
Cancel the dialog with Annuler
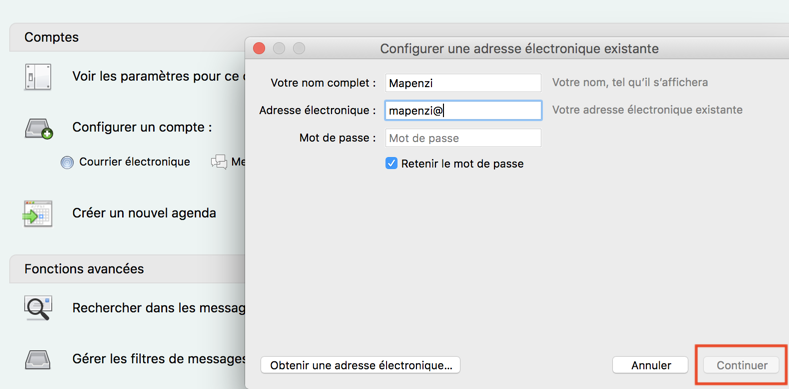(650, 365)
